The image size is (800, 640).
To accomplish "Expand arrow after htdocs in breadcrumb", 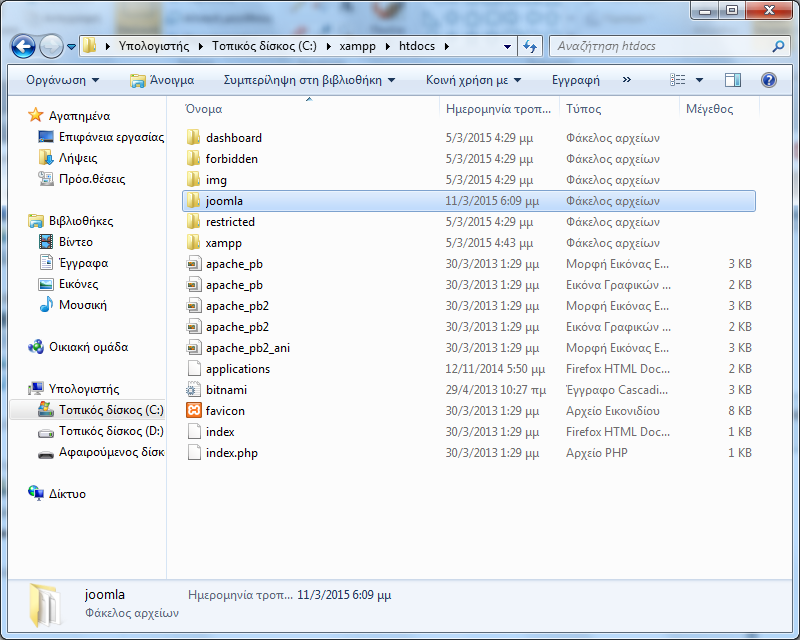I will tap(447, 46).
